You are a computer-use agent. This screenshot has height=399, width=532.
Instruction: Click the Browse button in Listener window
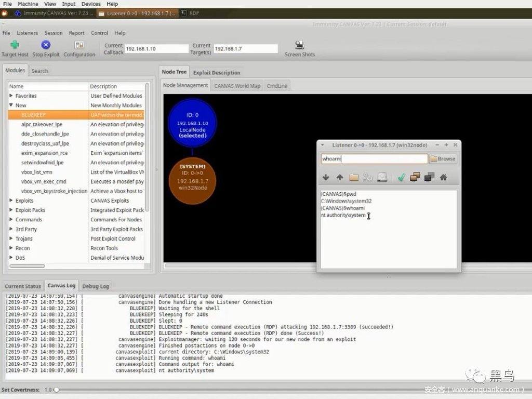click(443, 159)
